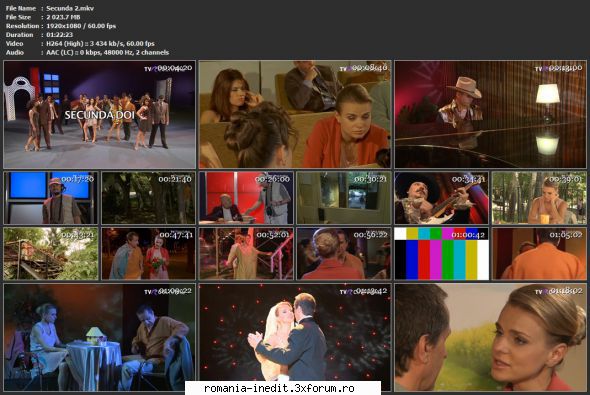This screenshot has height=395, width=590.
Task: Select the thumbnail timestamped 00:56:22
Action: tap(344, 254)
